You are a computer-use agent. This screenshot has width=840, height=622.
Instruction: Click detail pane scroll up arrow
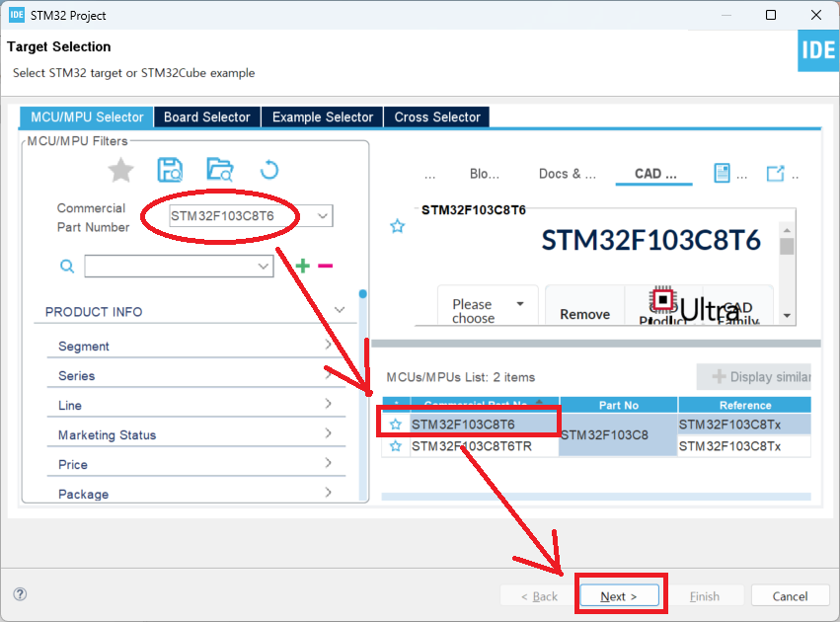(x=787, y=230)
